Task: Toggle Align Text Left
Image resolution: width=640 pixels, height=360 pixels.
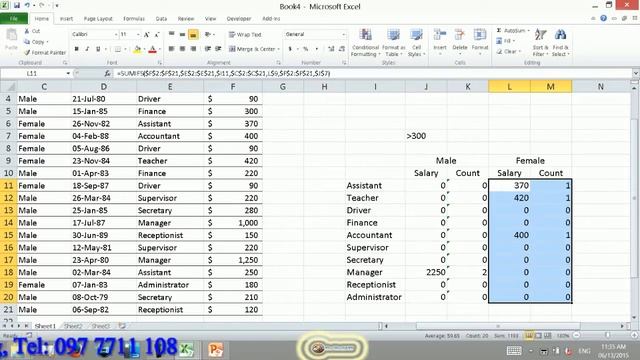Action: coord(171,49)
